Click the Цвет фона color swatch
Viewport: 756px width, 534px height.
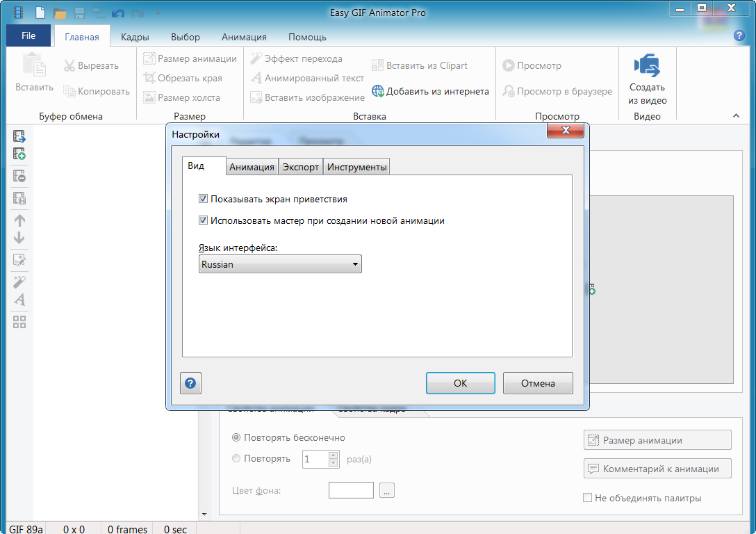point(351,490)
